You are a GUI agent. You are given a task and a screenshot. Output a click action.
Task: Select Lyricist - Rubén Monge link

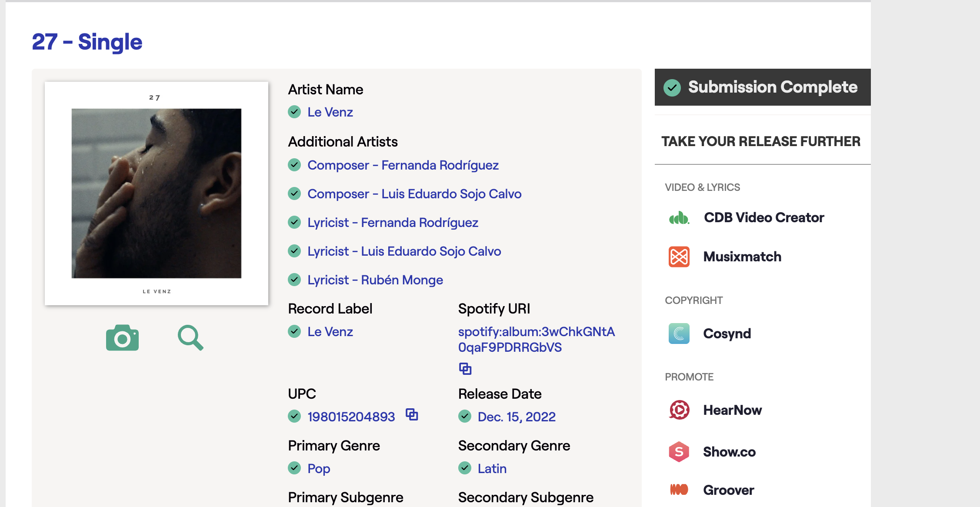point(375,280)
